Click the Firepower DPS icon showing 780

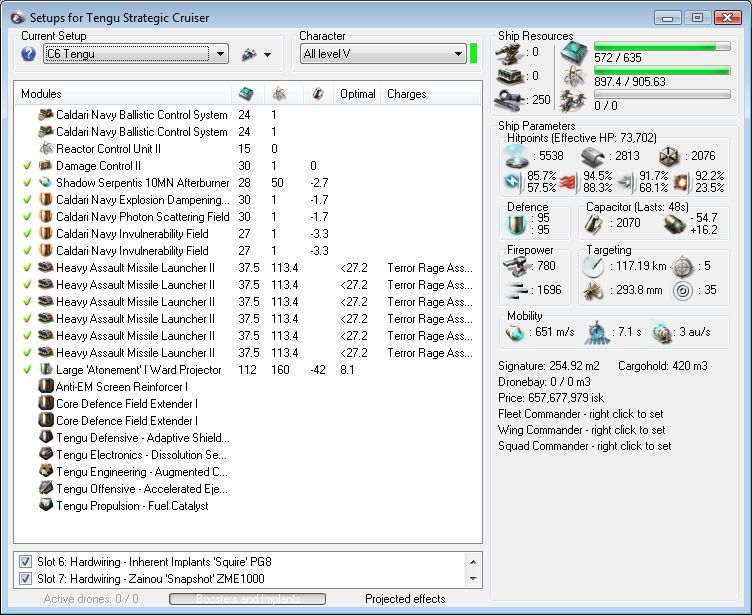click(516, 267)
